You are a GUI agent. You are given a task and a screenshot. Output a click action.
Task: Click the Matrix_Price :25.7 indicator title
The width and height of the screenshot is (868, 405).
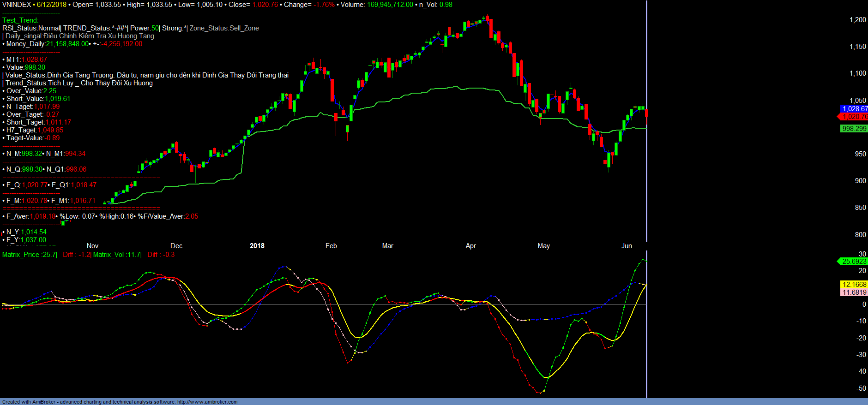pyautogui.click(x=29, y=255)
